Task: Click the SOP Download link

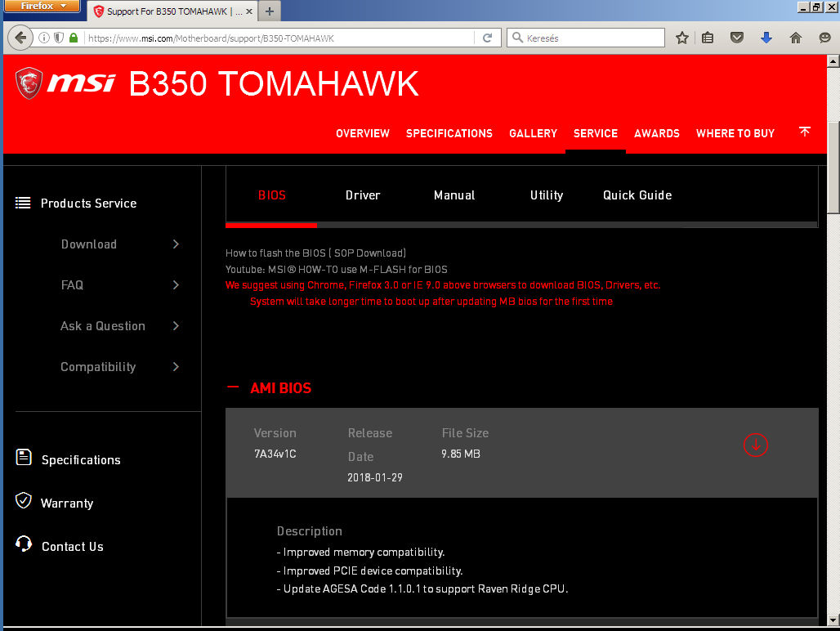Action: pyautogui.click(x=369, y=253)
